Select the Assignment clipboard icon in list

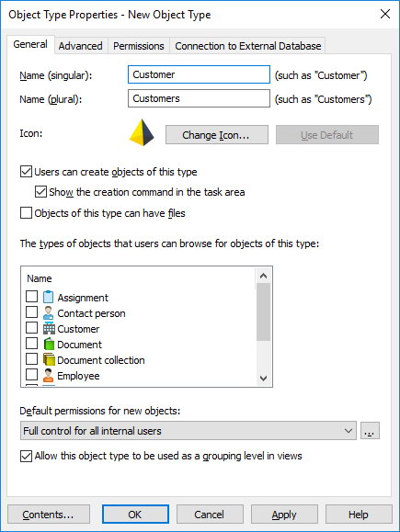point(48,297)
